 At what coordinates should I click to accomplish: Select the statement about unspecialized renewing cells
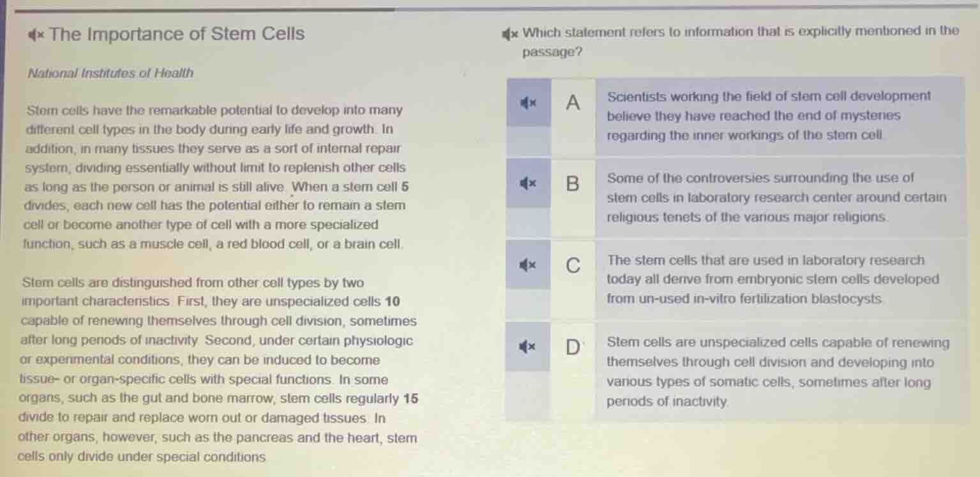pos(766,371)
